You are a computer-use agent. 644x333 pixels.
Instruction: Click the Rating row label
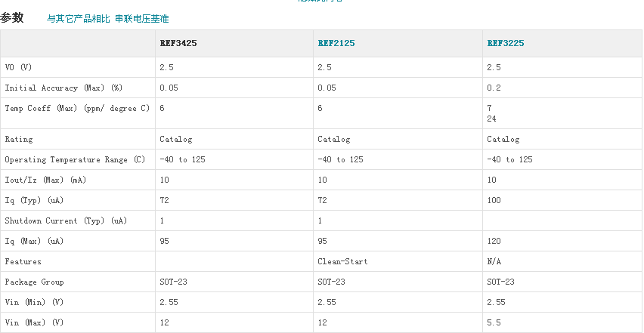click(19, 139)
